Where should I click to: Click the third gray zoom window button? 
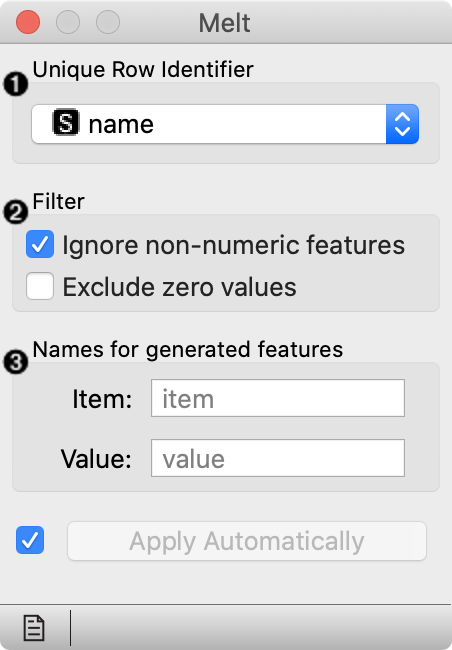click(108, 22)
